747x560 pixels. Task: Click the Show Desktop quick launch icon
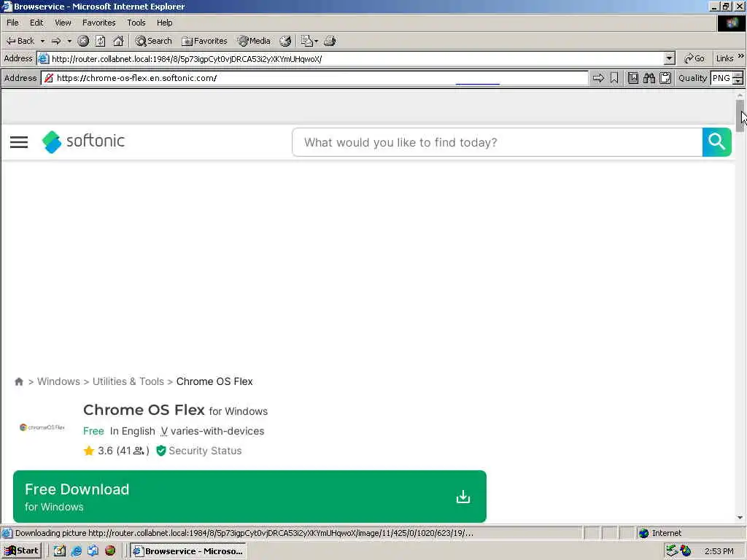(60, 551)
